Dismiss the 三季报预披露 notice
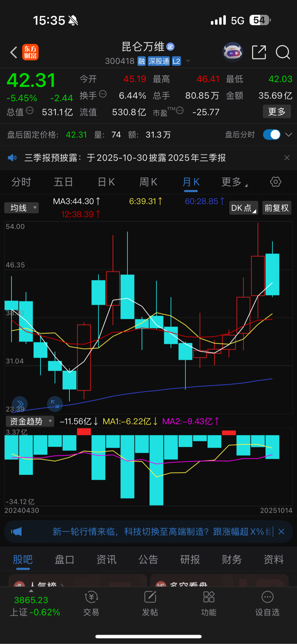The image size is (297, 644). tap(287, 158)
